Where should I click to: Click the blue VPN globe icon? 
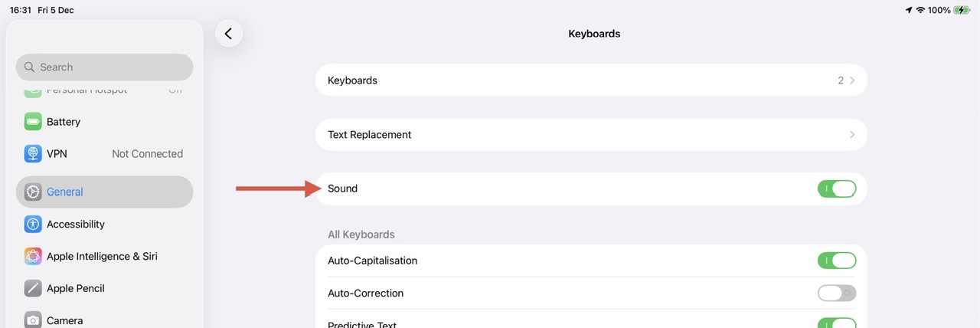click(33, 154)
